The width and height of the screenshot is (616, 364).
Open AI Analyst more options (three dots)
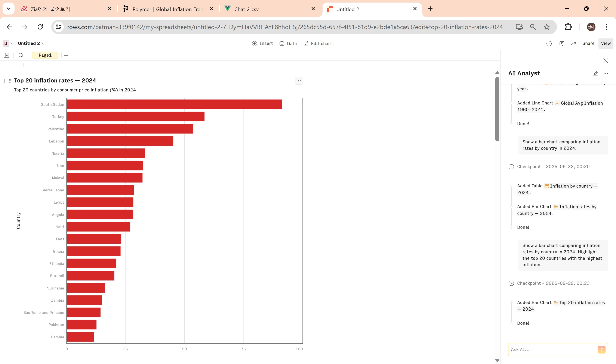pos(606,73)
